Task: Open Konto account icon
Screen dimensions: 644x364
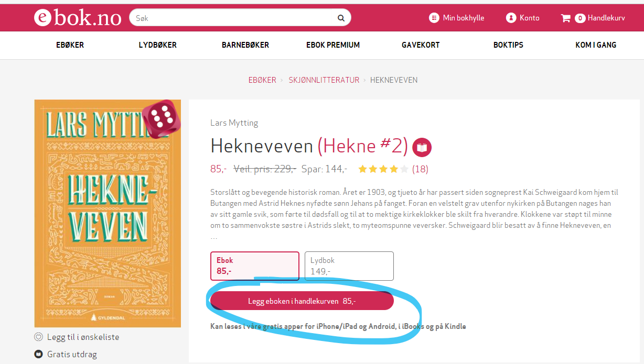Action: coord(511,18)
